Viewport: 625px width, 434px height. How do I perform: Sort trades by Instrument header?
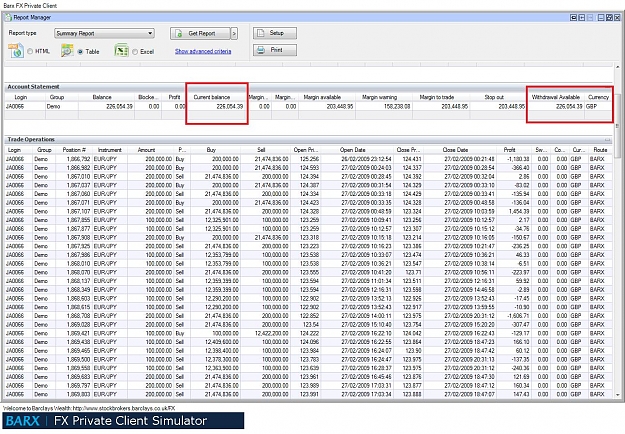click(x=110, y=150)
